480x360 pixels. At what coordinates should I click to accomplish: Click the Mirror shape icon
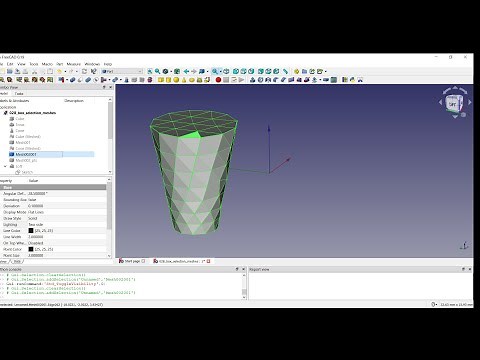[x=268, y=80]
